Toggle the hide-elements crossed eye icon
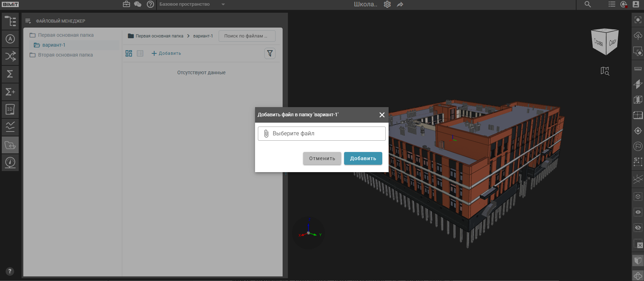This screenshot has height=281, width=644. 638,228
